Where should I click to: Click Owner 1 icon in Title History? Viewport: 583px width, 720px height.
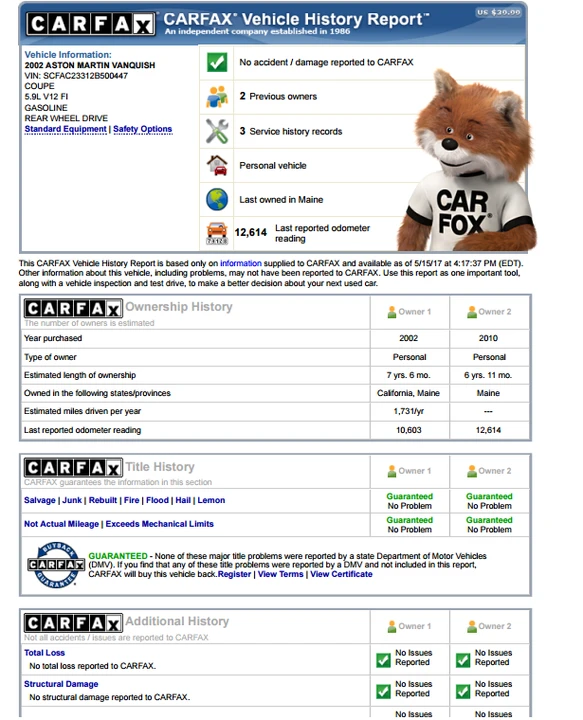[392, 471]
